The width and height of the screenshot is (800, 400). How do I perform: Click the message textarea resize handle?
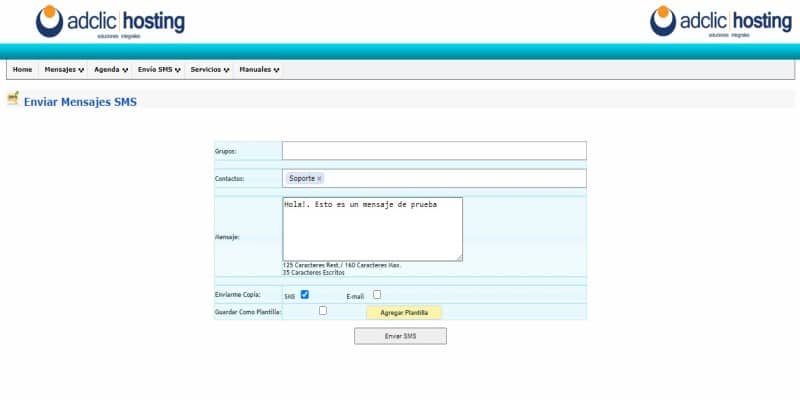click(x=459, y=257)
